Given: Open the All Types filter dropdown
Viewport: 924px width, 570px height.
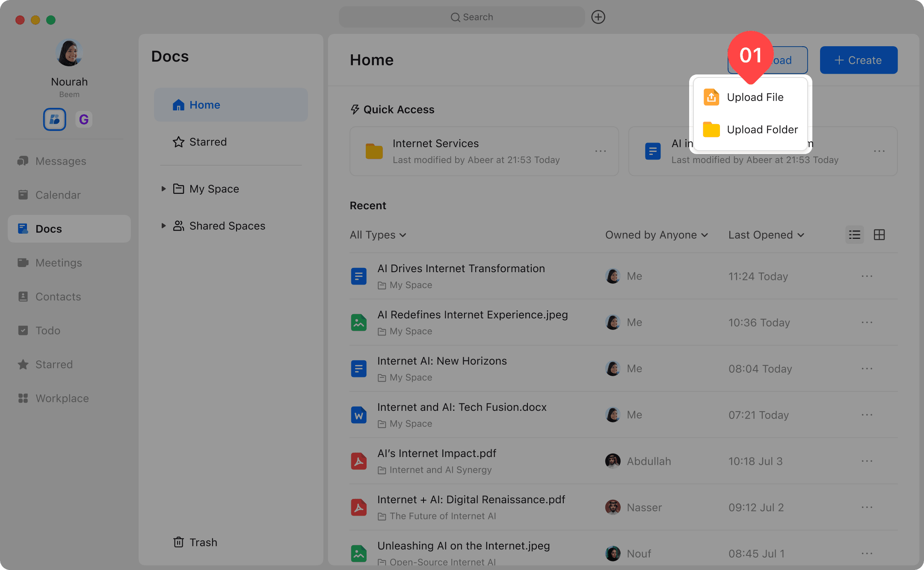Looking at the screenshot, I should [x=378, y=235].
